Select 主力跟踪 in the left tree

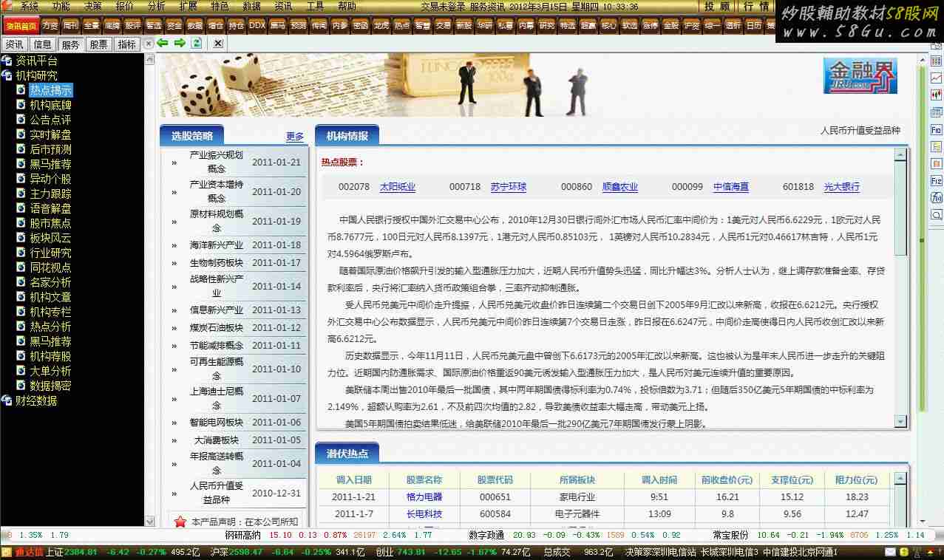click(x=50, y=194)
